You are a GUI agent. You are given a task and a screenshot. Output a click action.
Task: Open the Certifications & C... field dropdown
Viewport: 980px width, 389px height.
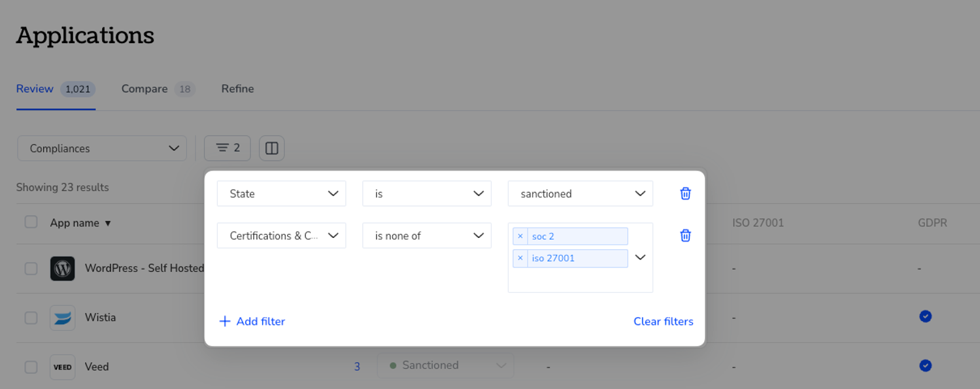[281, 235]
